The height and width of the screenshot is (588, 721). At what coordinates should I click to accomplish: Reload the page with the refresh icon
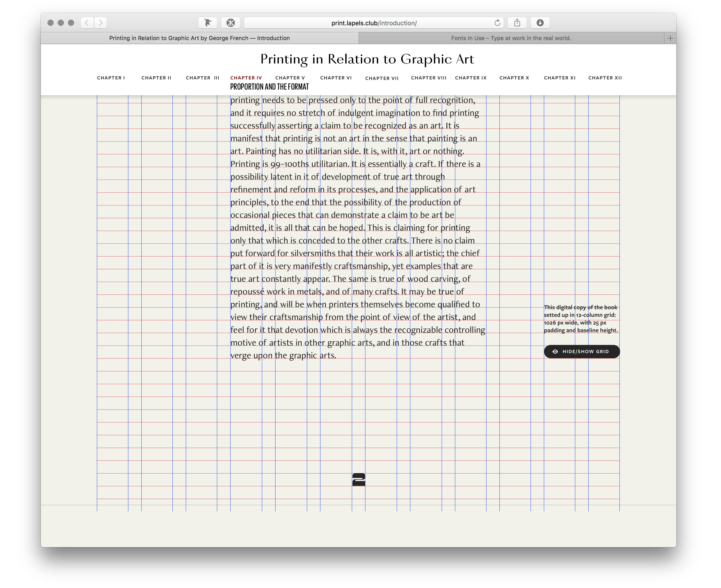pyautogui.click(x=497, y=23)
